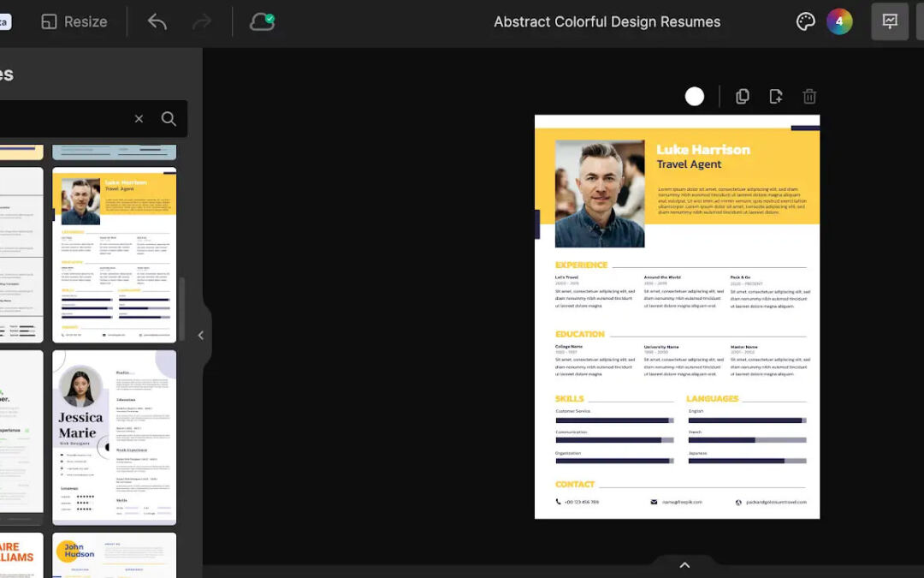Open the color palette theme icon

[x=805, y=22]
